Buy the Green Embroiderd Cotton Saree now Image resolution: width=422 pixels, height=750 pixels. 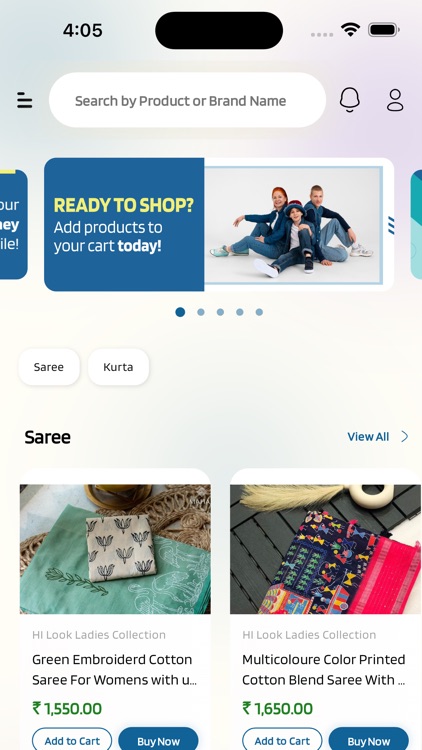[158, 740]
